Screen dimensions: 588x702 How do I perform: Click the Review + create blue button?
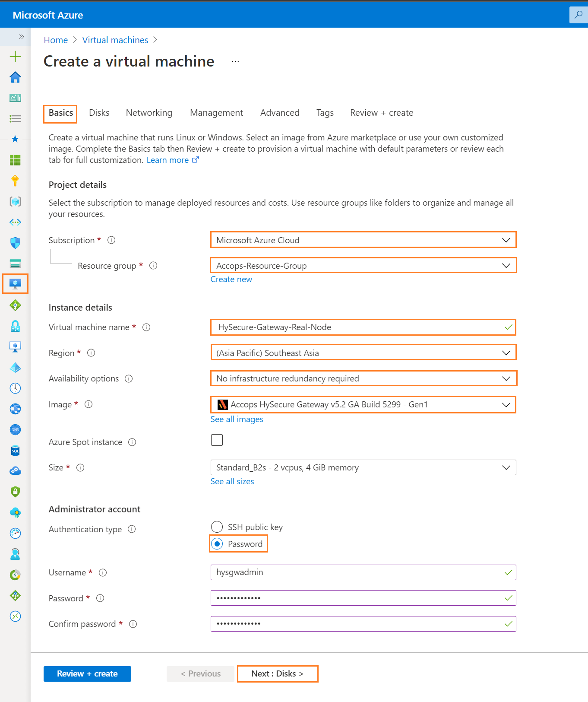click(x=87, y=674)
